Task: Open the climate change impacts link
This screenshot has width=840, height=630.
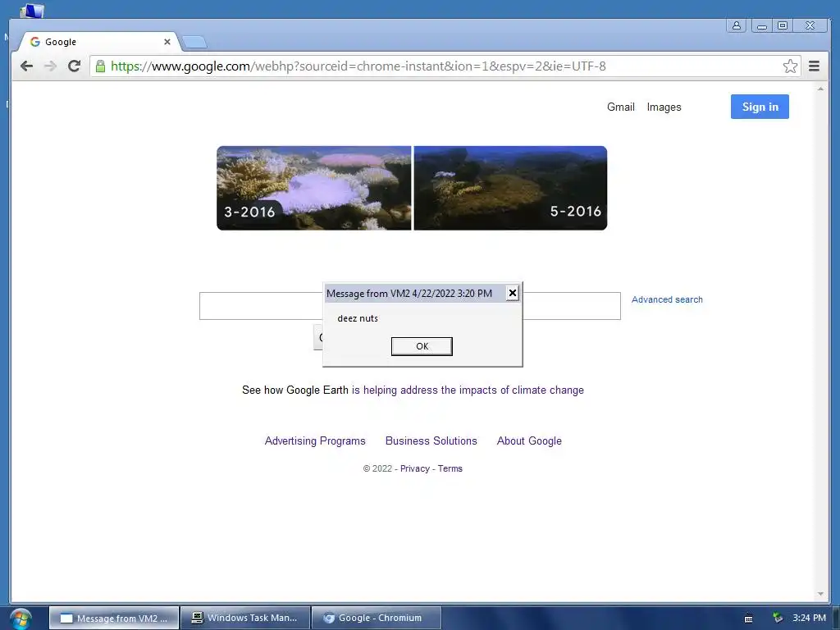Action: click(x=468, y=390)
